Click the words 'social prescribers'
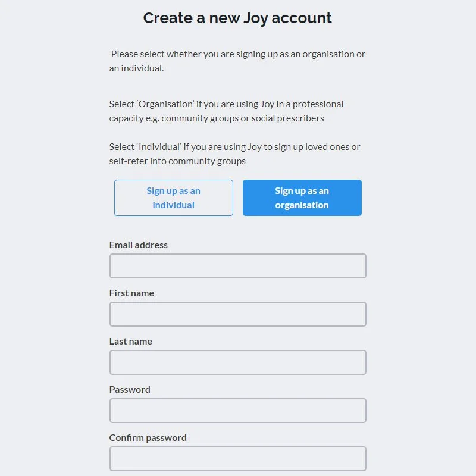The image size is (476, 476). coord(288,118)
